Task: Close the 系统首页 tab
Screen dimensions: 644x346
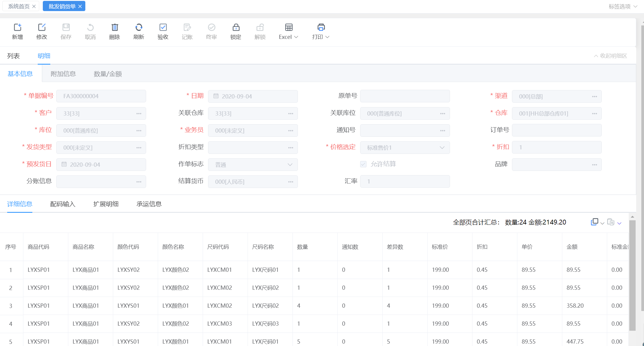Action: [x=34, y=6]
